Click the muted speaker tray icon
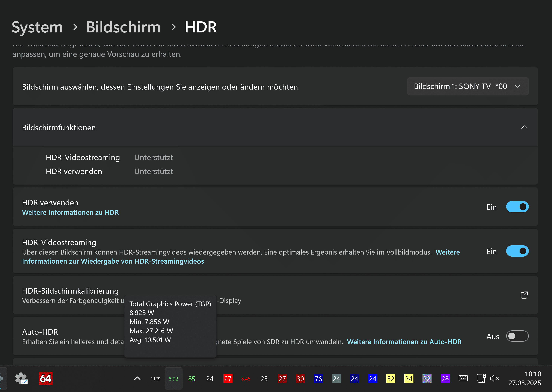The image size is (552, 392). tap(494, 378)
